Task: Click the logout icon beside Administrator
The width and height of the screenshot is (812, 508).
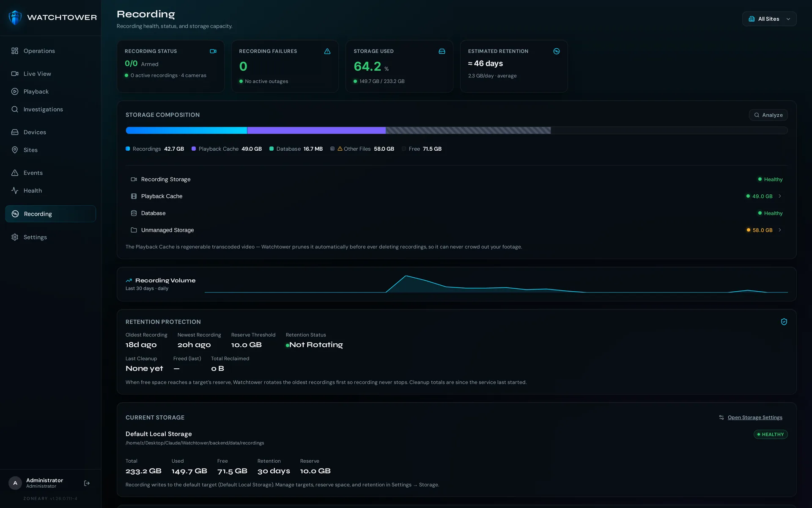Action: coord(87,483)
